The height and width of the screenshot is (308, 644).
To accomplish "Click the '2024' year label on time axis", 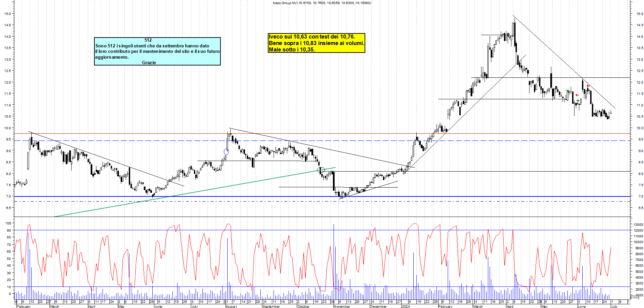I will [x=406, y=306].
